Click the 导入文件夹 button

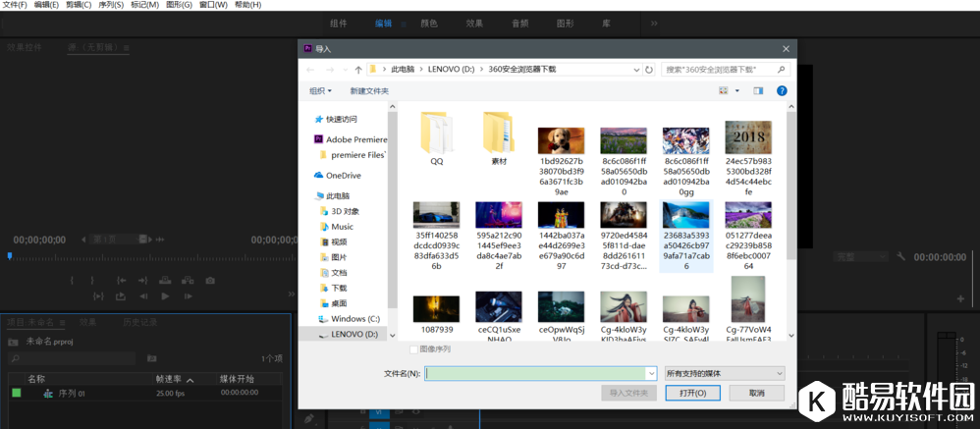[628, 393]
